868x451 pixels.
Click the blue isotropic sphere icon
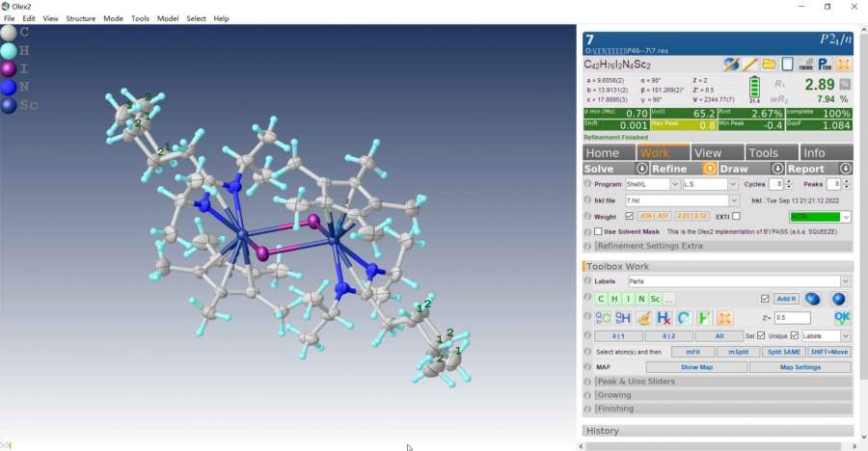point(838,299)
